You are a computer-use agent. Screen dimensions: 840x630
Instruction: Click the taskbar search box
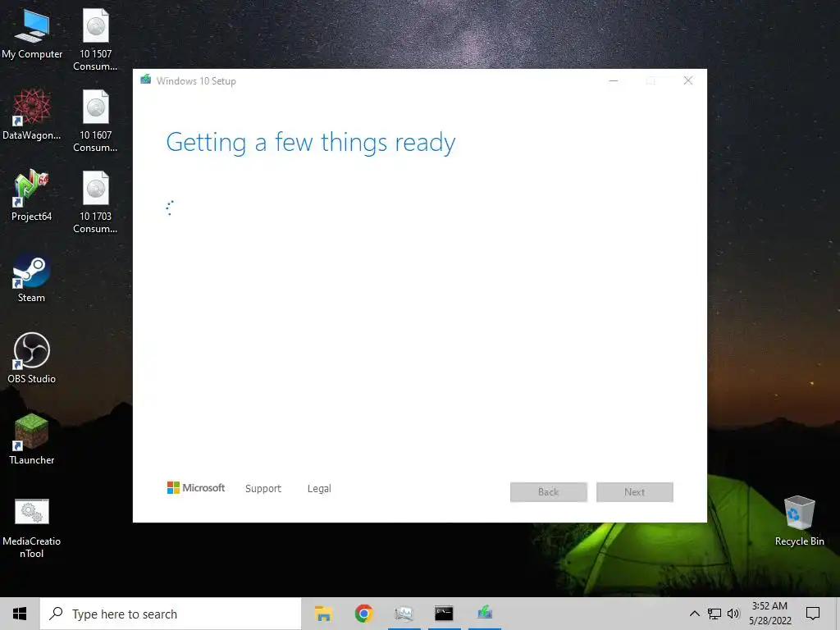click(171, 614)
